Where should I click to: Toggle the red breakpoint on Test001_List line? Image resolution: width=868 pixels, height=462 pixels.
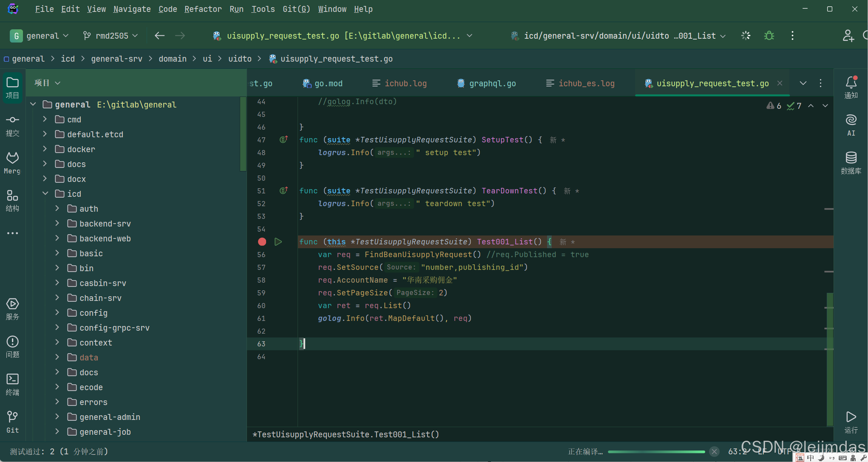point(262,242)
